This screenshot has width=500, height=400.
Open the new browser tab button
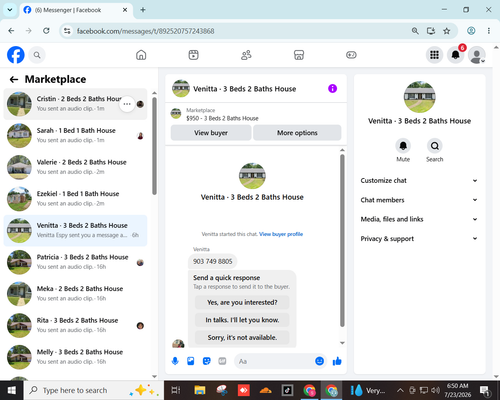[x=143, y=10]
